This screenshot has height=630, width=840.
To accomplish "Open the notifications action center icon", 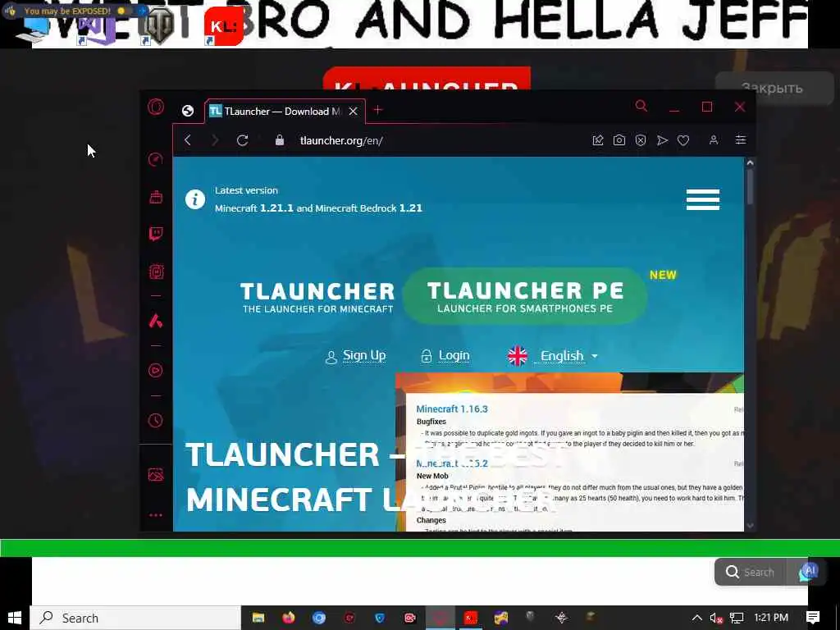I will click(x=813, y=618).
